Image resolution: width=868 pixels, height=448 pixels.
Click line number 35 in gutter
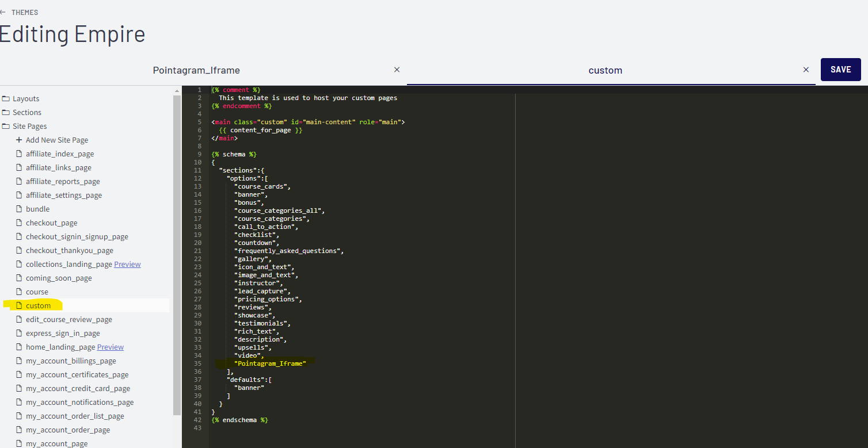click(198, 363)
